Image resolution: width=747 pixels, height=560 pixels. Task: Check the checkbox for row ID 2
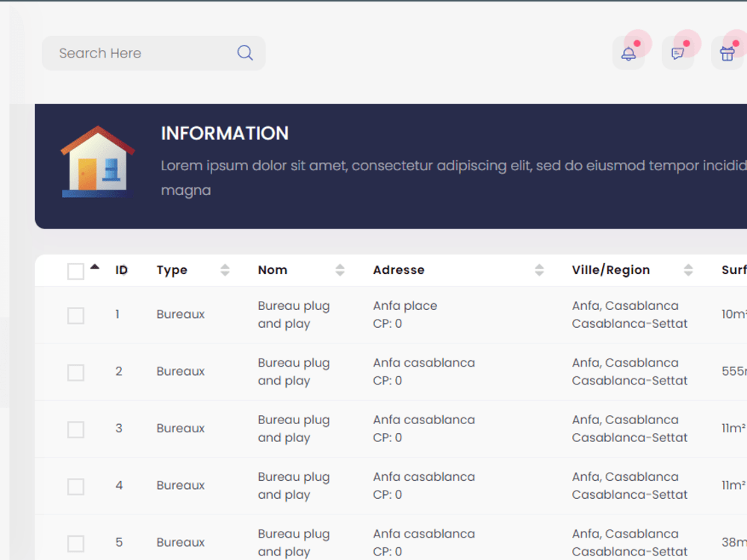[75, 373]
